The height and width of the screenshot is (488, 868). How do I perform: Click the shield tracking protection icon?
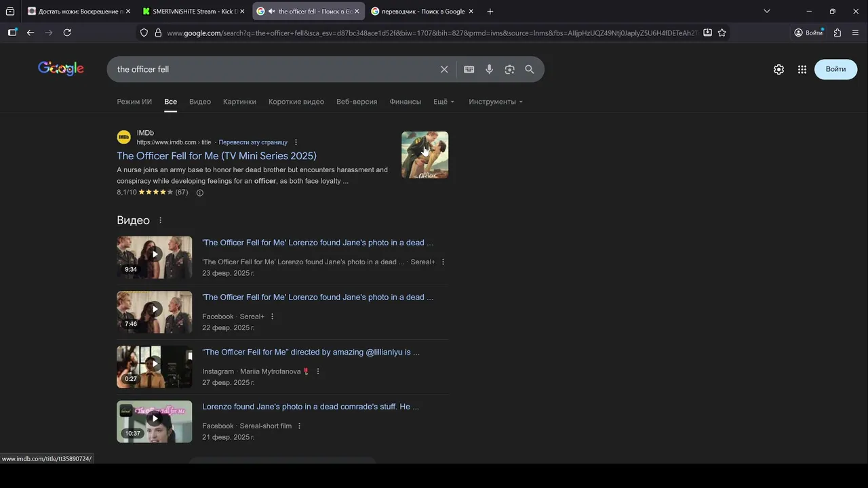pyautogui.click(x=144, y=33)
